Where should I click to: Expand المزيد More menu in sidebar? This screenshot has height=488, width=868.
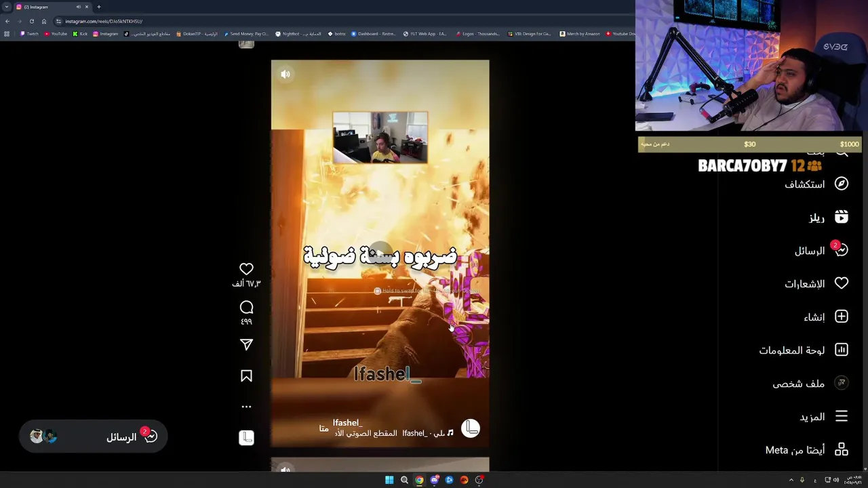click(812, 416)
